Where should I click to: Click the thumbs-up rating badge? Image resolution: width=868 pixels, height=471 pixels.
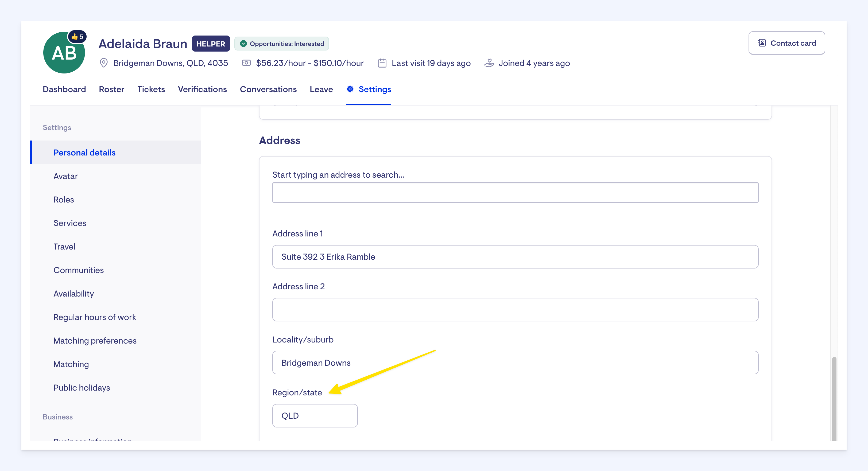tap(77, 37)
